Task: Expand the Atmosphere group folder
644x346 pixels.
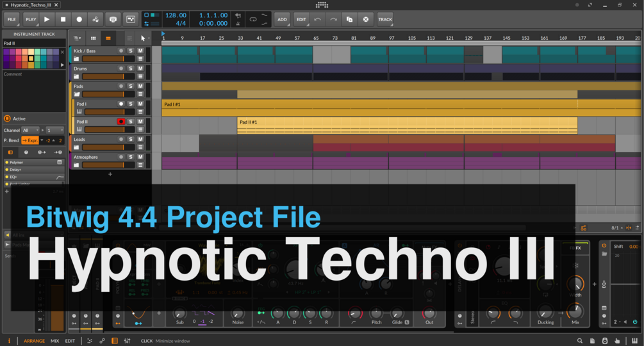Action: click(x=76, y=165)
